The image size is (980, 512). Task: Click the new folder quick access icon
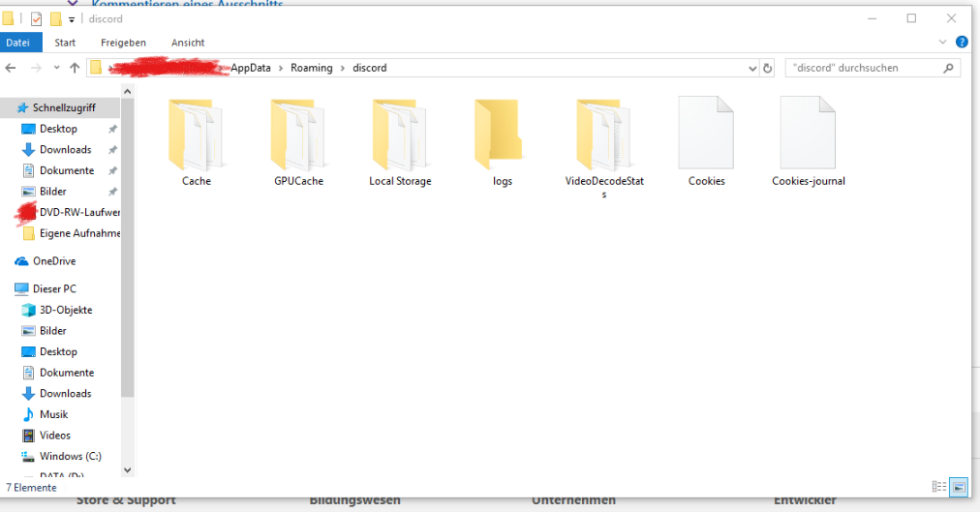55,18
